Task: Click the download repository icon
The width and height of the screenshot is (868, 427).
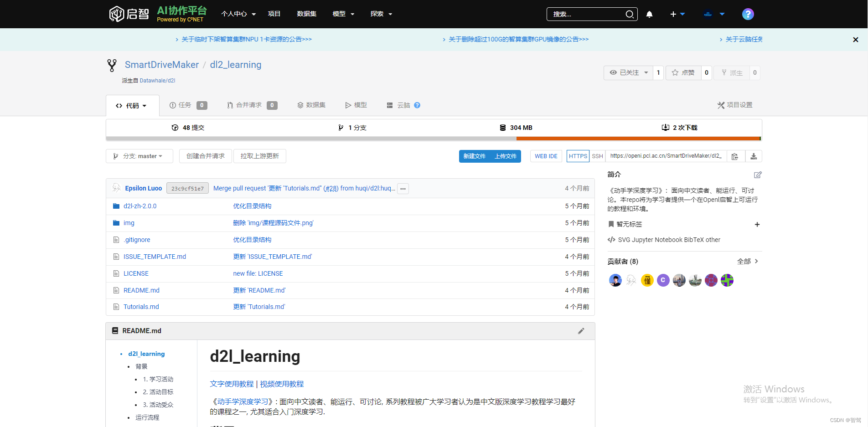Action: coord(754,156)
